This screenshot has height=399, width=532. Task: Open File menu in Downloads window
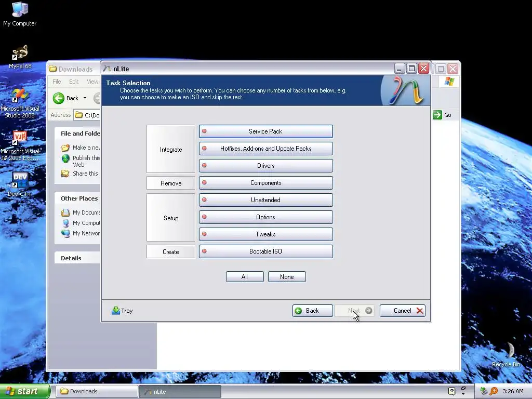57,82
